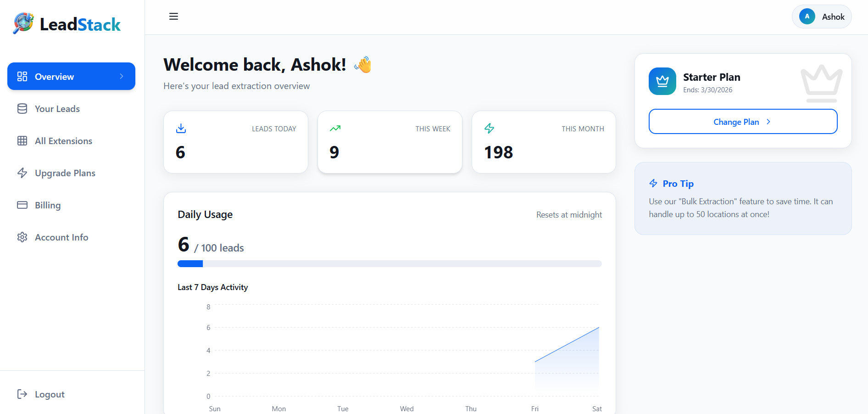Select the Billing credit card icon
This screenshot has height=414, width=868.
(22, 205)
